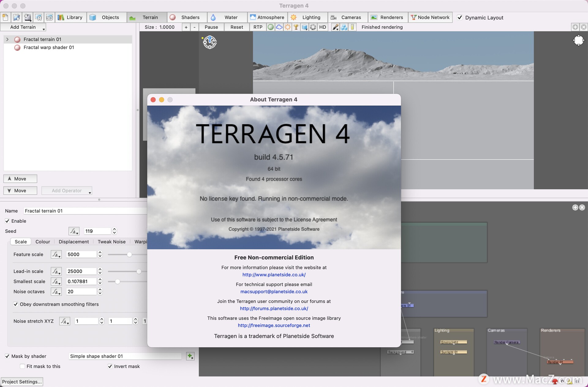Select the paint brush tool icon
The width and height of the screenshot is (588, 387).
336,27
